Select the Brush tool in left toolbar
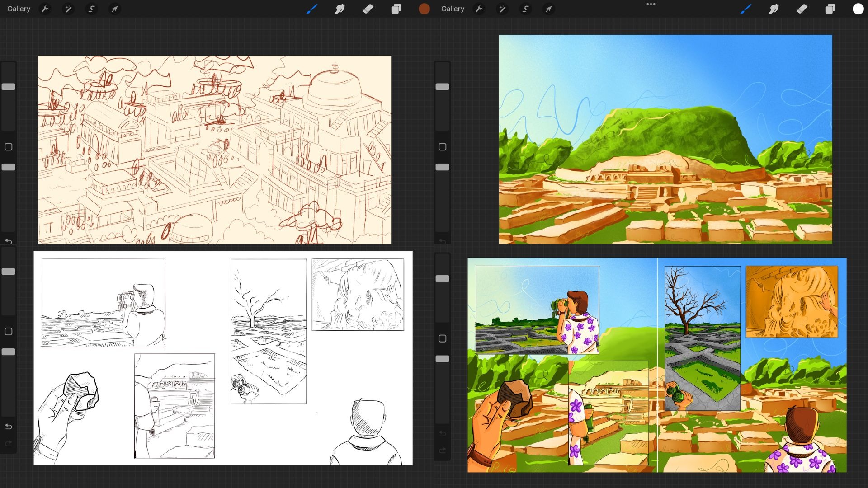This screenshot has height=488, width=868. tap(312, 9)
